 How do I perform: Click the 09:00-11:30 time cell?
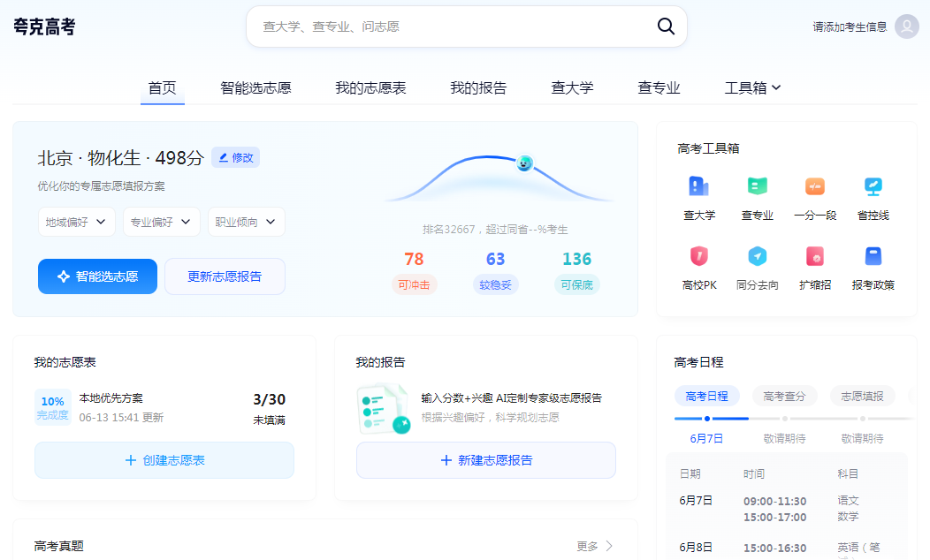click(x=774, y=502)
